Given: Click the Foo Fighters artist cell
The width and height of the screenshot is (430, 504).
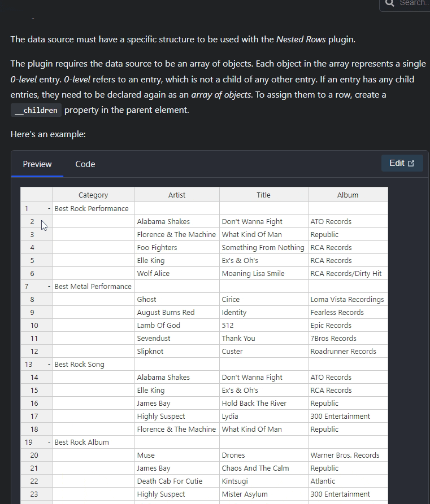Looking at the screenshot, I should coord(177,248).
